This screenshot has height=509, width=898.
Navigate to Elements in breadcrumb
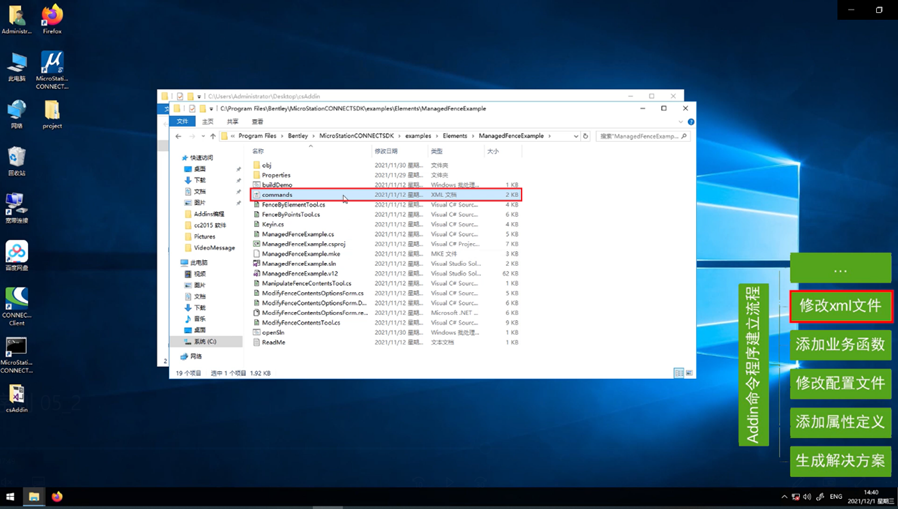(x=455, y=136)
